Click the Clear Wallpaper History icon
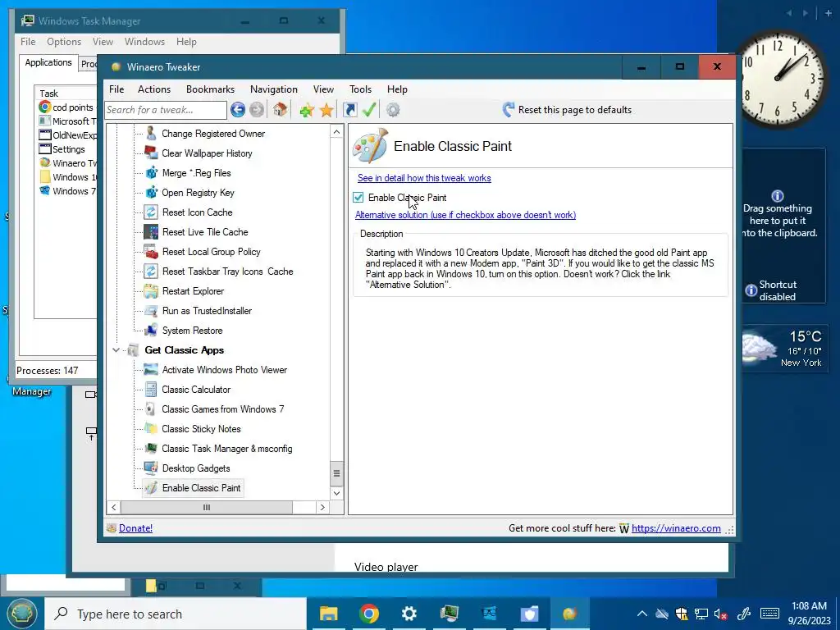This screenshot has width=840, height=630. (151, 153)
